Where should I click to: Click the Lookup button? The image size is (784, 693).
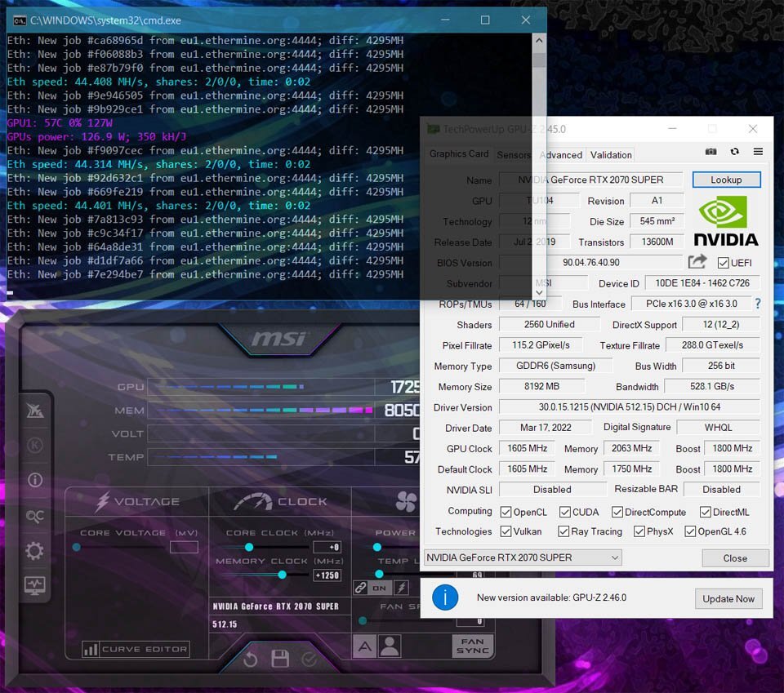(726, 180)
